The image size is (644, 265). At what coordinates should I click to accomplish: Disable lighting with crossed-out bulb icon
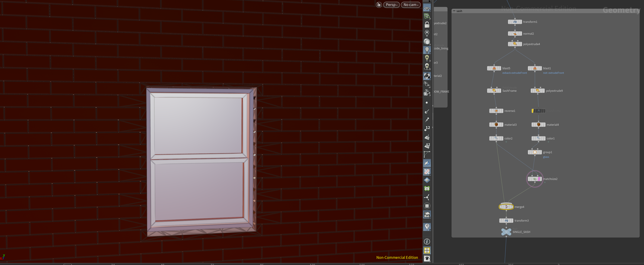[x=427, y=33]
